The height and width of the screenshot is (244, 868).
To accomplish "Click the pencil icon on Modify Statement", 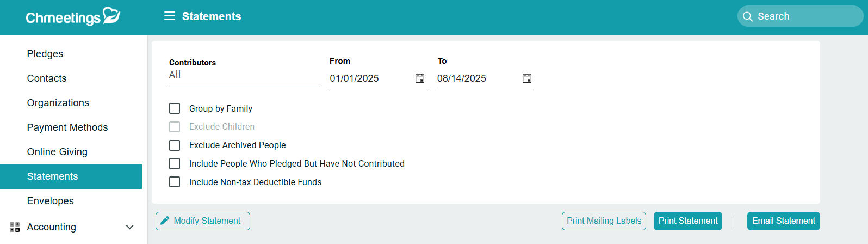I will tap(165, 221).
